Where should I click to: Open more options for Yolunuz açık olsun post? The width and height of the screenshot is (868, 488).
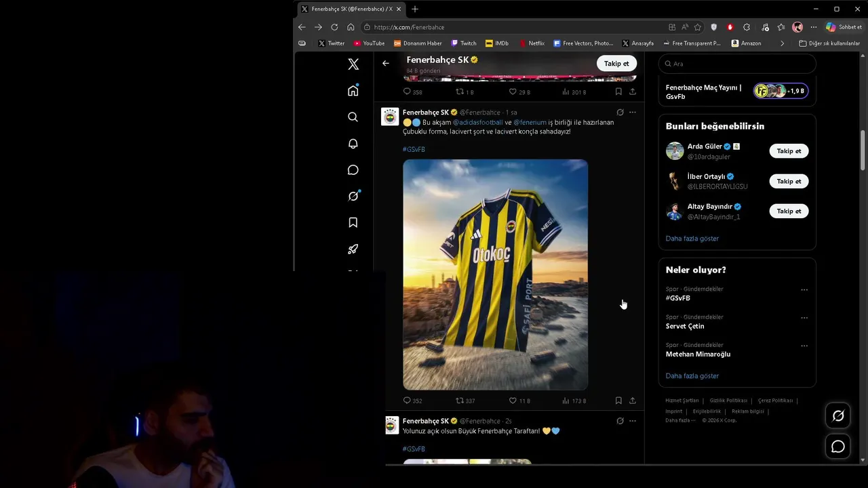tap(633, 421)
